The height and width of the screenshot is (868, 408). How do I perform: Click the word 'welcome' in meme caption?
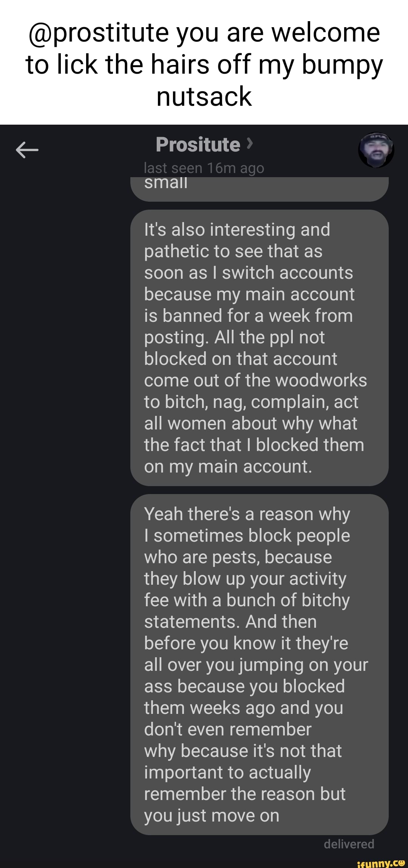[326, 33]
